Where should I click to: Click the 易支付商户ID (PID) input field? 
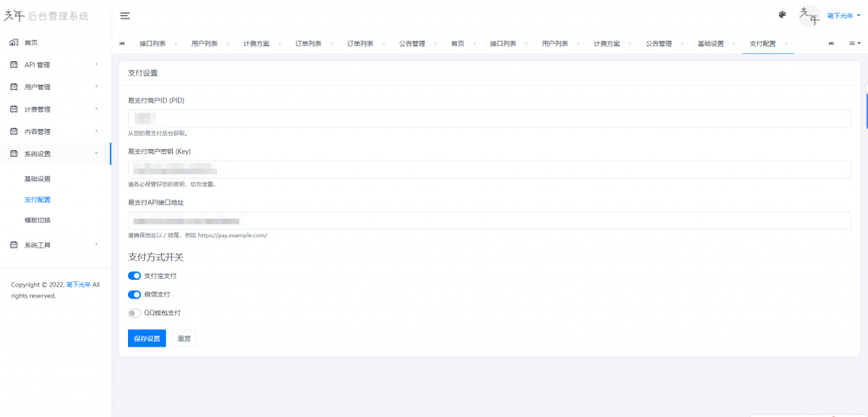pyautogui.click(x=489, y=118)
